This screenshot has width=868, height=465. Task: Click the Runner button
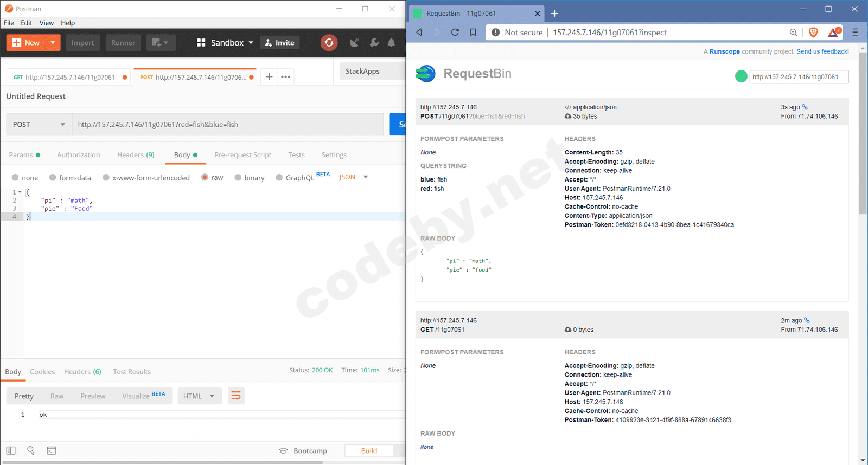123,42
